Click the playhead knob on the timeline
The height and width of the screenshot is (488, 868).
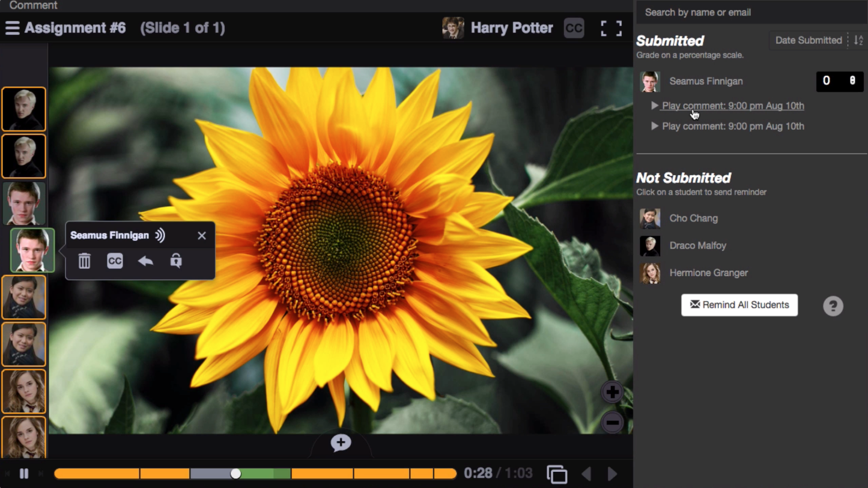235,474
